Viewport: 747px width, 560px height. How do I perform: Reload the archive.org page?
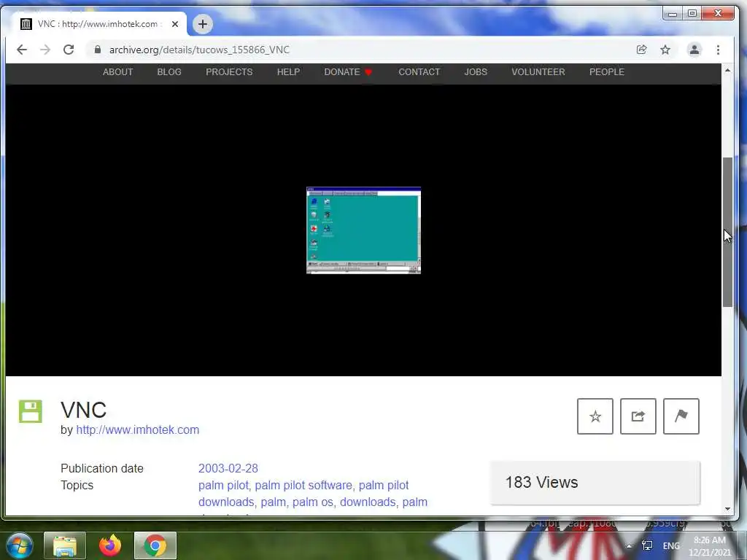coord(69,50)
